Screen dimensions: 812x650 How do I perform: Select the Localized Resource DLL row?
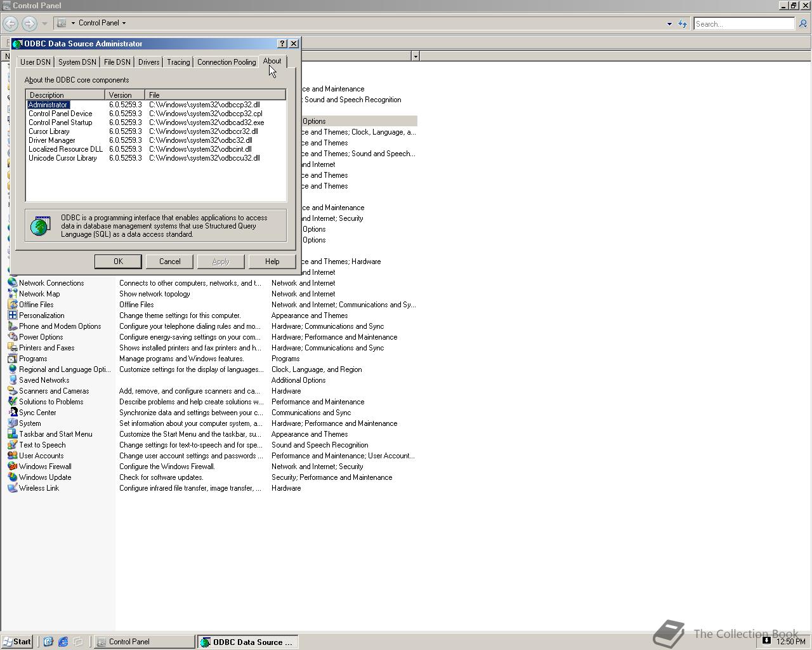(155, 149)
